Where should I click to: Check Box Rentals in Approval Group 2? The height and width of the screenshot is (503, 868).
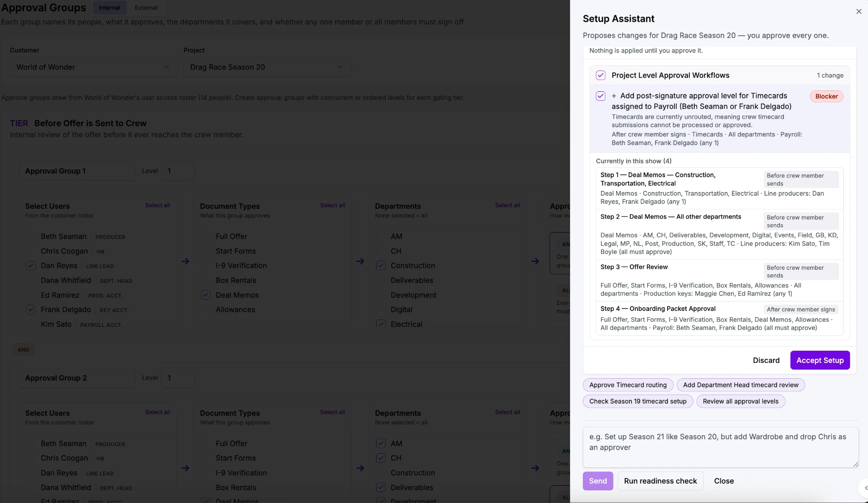coord(205,487)
